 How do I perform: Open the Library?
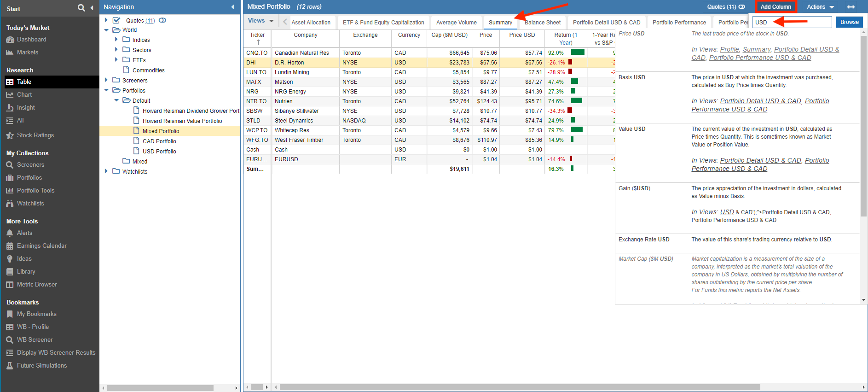pyautogui.click(x=26, y=272)
